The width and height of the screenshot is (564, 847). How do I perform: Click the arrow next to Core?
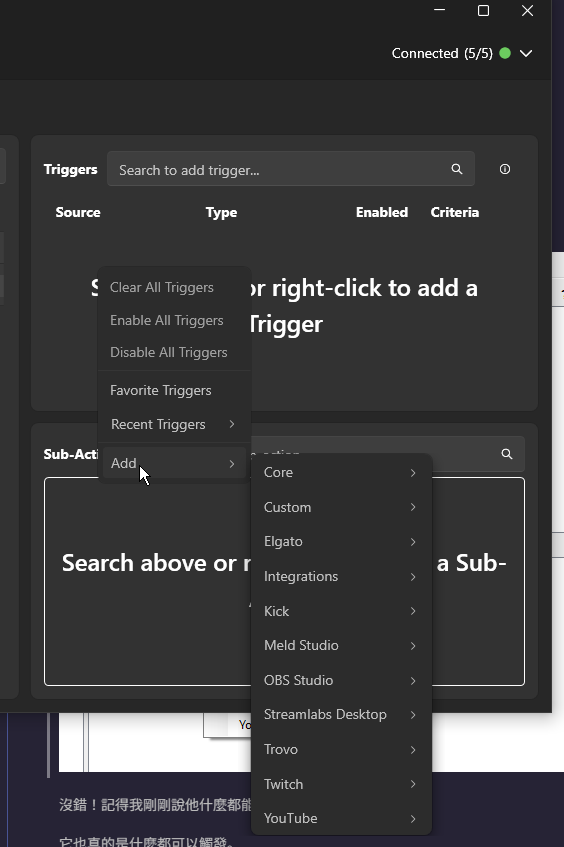pyautogui.click(x=413, y=473)
